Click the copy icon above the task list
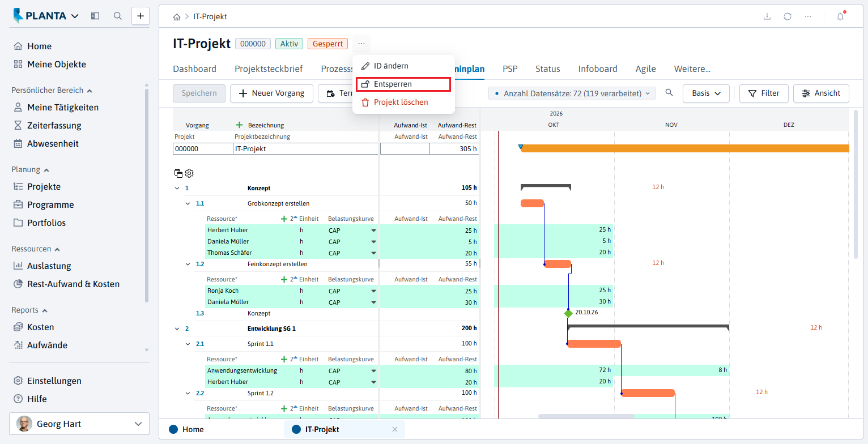 [178, 173]
